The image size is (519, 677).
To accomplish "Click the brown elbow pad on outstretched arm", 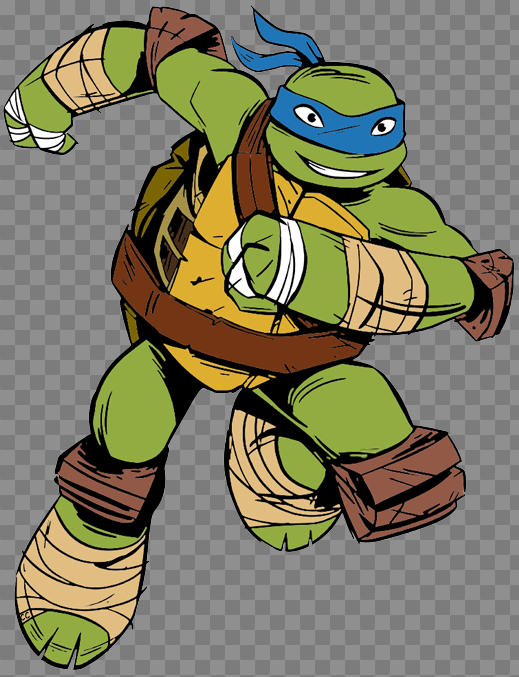I will pyautogui.click(x=486, y=294).
